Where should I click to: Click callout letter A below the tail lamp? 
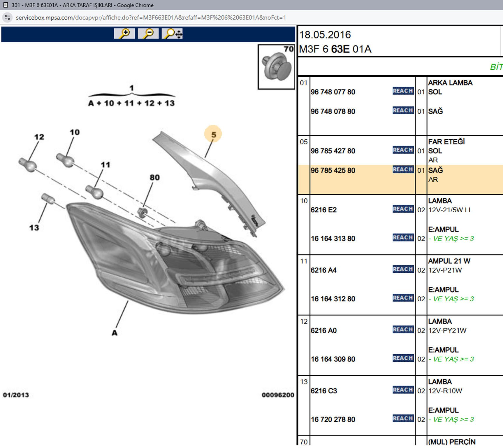pos(115,333)
